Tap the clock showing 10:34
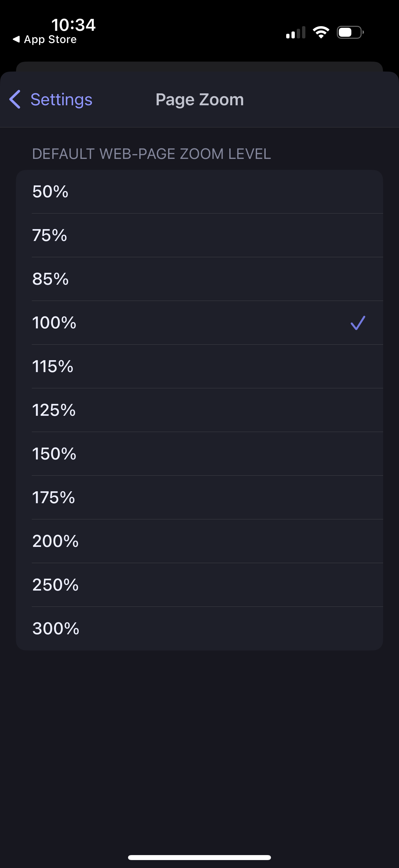 pos(74,25)
